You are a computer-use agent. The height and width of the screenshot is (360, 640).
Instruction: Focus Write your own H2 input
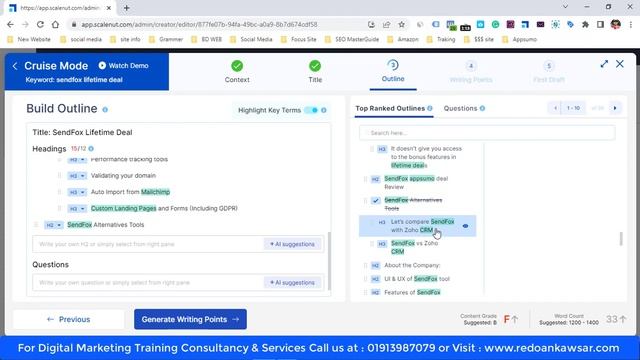click(148, 244)
